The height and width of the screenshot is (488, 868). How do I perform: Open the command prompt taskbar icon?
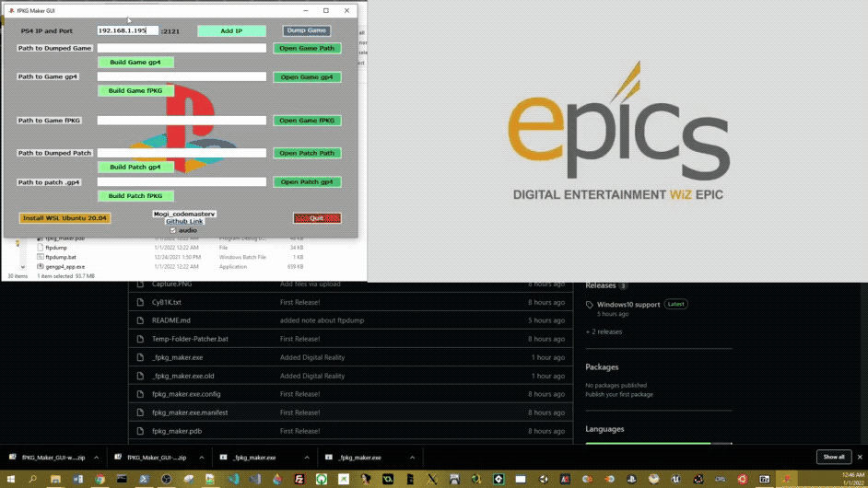click(122, 479)
